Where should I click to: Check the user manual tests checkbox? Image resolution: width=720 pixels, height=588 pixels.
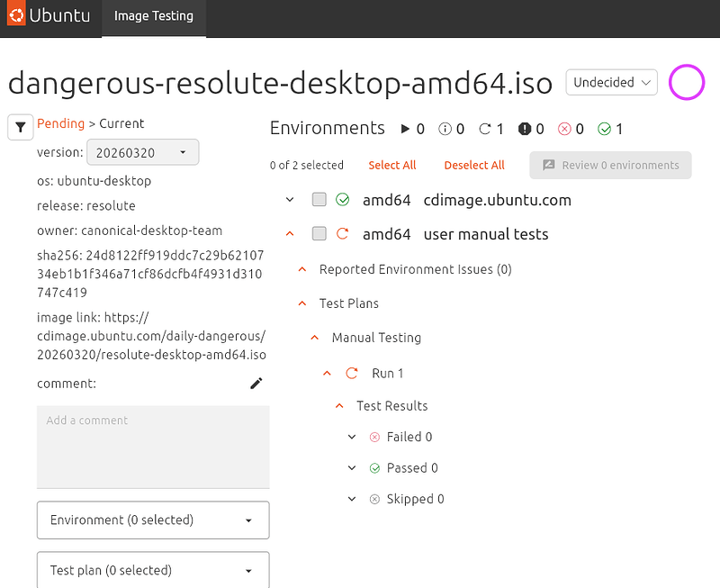click(x=319, y=233)
